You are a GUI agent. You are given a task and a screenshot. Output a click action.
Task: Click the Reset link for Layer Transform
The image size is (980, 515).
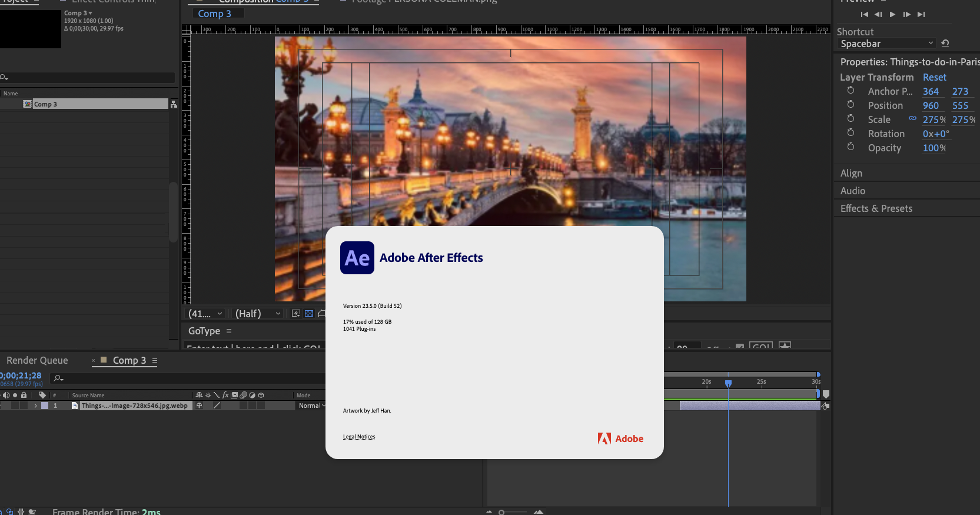pyautogui.click(x=934, y=77)
